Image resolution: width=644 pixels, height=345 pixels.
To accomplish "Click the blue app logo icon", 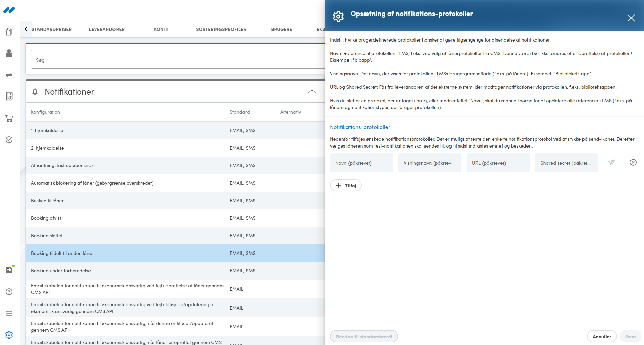I will (9, 10).
